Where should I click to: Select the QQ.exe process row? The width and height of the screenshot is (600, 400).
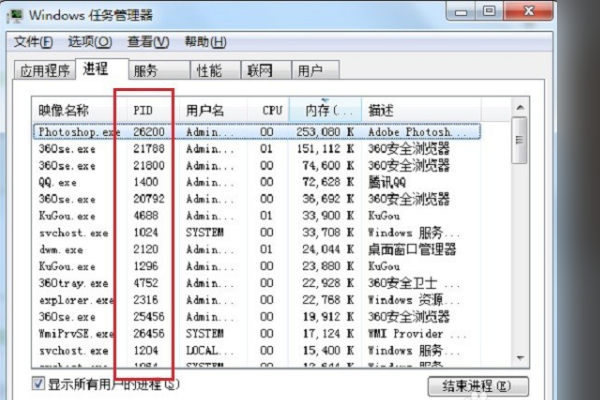coord(256,182)
